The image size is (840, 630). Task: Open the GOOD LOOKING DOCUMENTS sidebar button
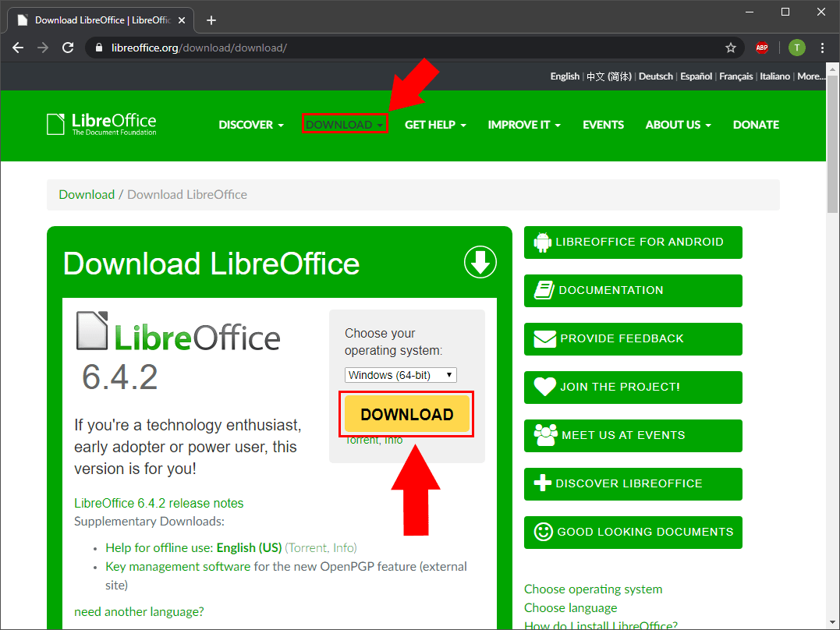pyautogui.click(x=633, y=532)
